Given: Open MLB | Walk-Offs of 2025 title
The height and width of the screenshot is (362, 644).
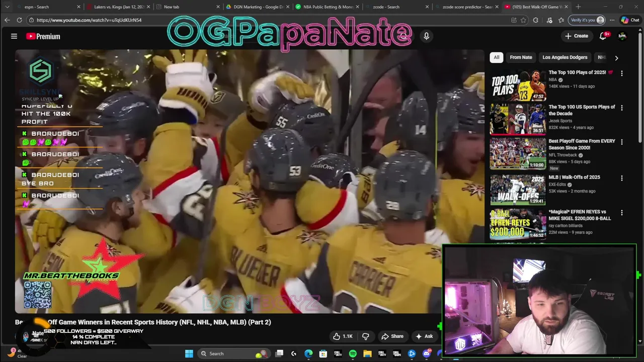Looking at the screenshot, I should [574, 177].
